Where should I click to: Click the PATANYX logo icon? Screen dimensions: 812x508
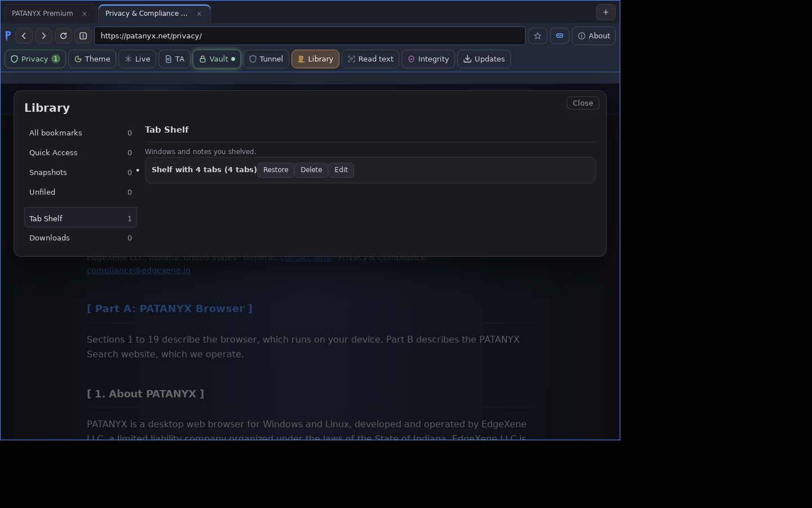click(8, 36)
